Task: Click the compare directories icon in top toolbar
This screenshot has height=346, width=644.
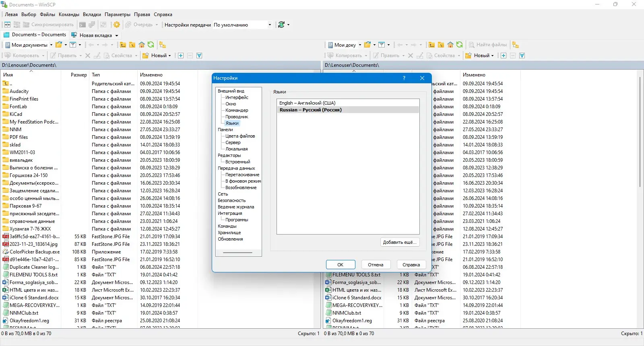Action: tap(7, 25)
